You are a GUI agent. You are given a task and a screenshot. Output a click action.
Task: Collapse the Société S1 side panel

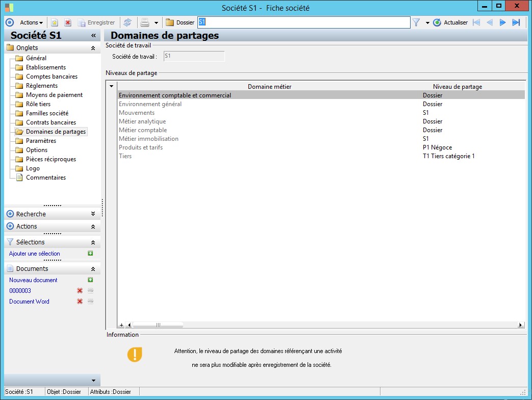[93, 35]
